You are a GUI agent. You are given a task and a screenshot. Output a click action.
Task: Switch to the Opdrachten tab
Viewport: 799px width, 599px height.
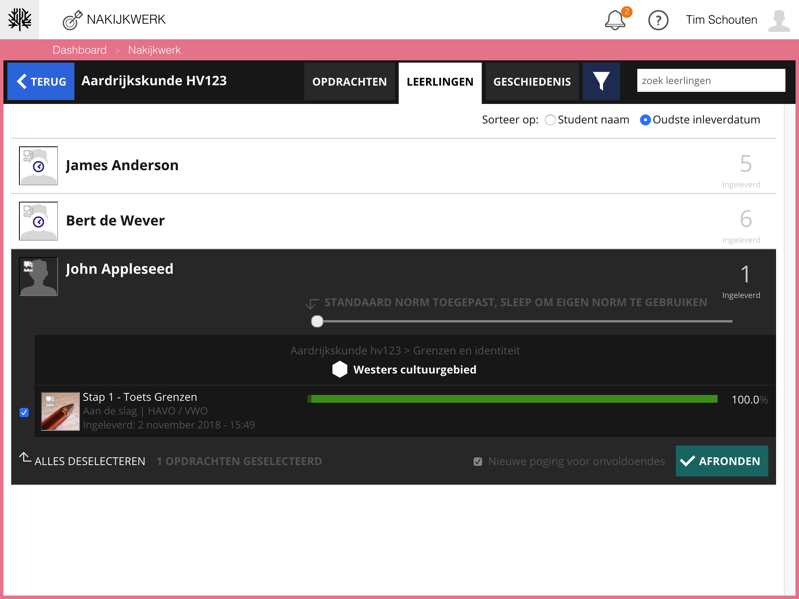click(x=349, y=82)
